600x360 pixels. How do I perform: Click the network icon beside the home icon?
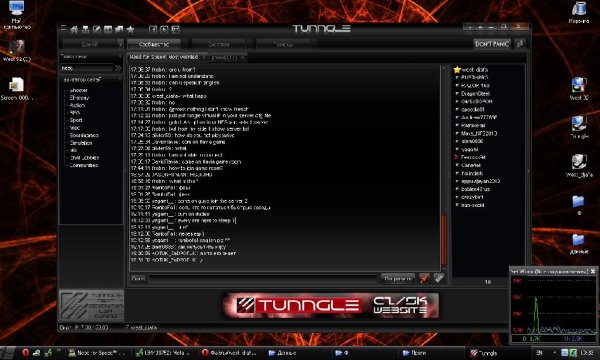[85, 29]
